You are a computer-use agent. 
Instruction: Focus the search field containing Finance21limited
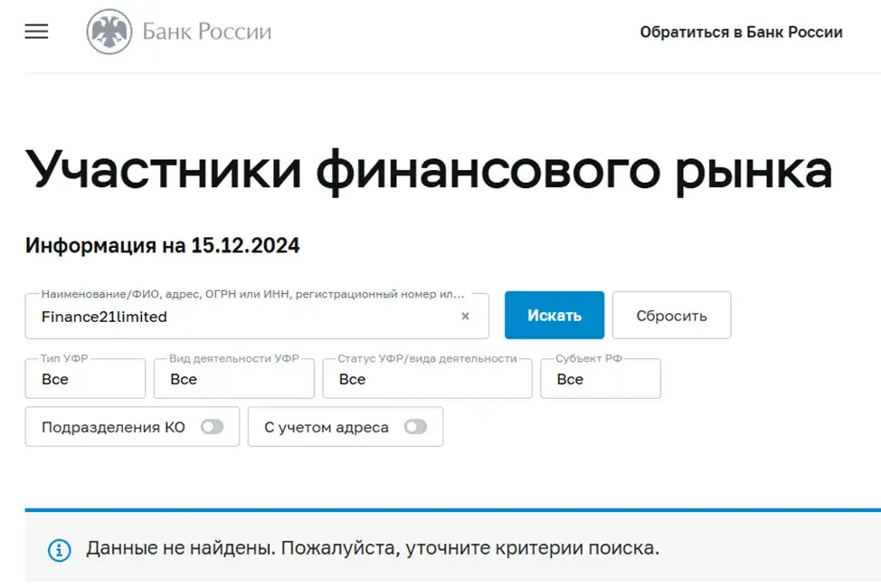[x=257, y=316]
